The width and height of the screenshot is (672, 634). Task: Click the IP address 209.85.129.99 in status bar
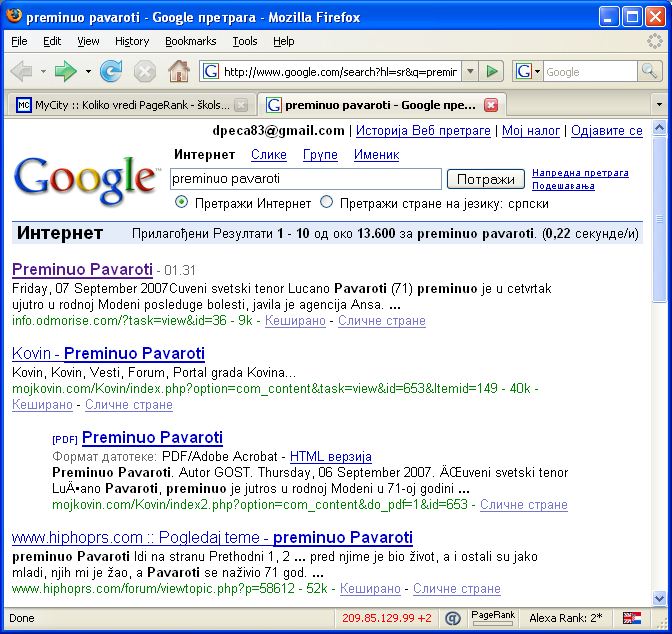(387, 618)
